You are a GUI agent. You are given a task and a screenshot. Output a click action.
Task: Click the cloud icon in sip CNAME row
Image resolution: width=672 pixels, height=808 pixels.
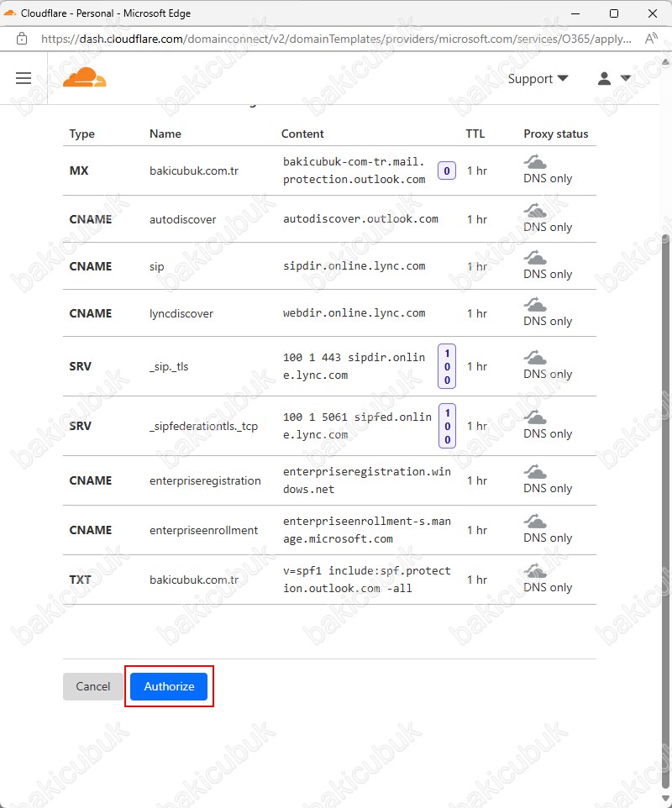[x=535, y=258]
